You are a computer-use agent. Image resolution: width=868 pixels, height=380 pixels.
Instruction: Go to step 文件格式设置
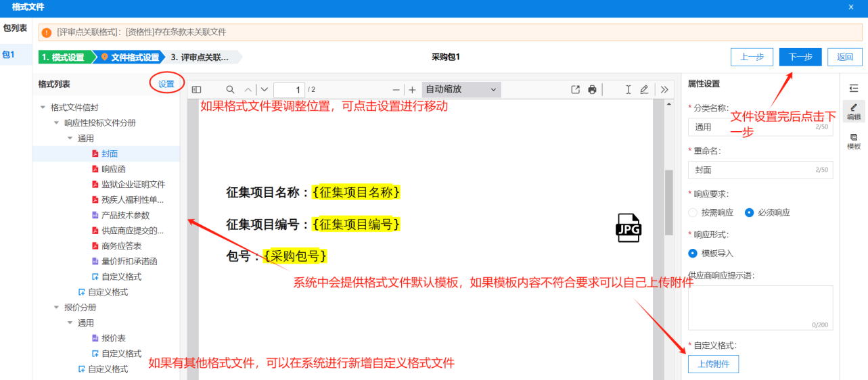click(x=131, y=57)
